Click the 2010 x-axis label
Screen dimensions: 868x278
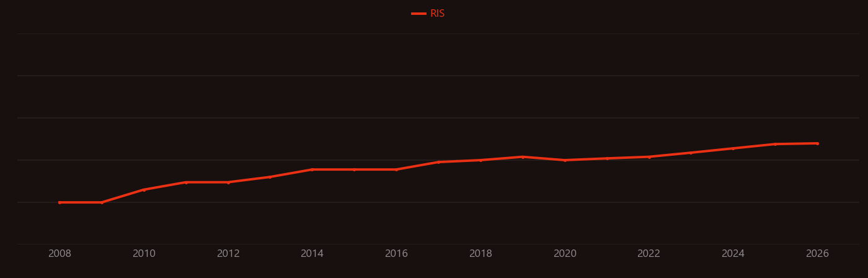(144, 254)
